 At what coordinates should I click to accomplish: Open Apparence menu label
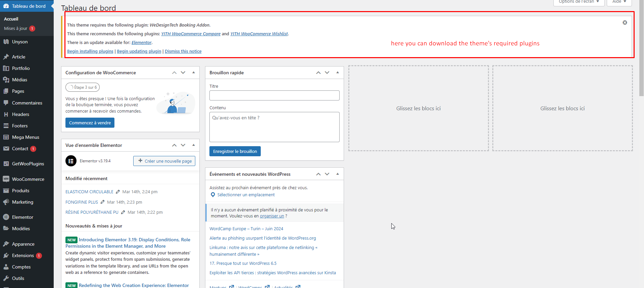[x=23, y=244]
